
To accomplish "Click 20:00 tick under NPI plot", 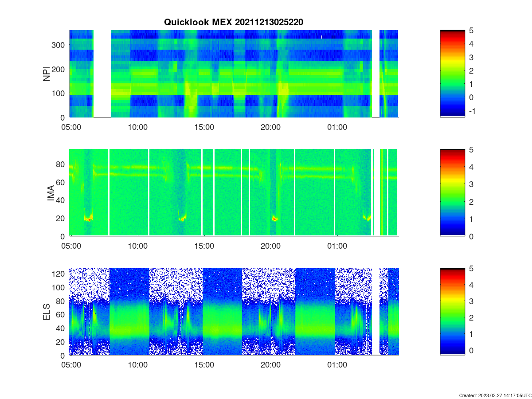I will [x=270, y=127].
